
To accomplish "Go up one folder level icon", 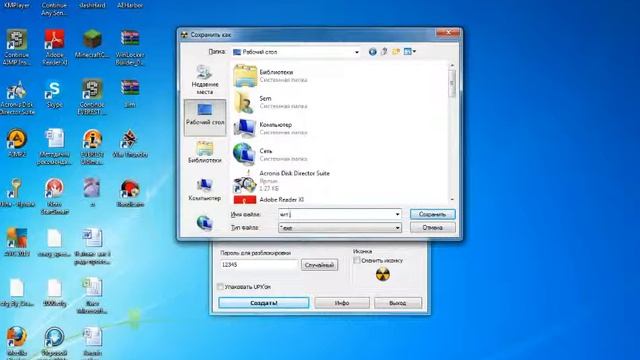I will pyautogui.click(x=384, y=52).
